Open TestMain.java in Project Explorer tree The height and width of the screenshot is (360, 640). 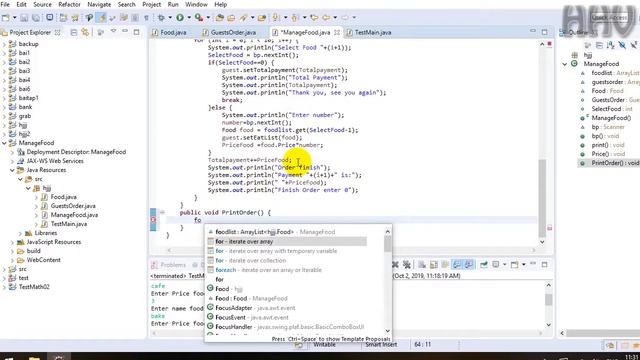pyautogui.click(x=69, y=224)
